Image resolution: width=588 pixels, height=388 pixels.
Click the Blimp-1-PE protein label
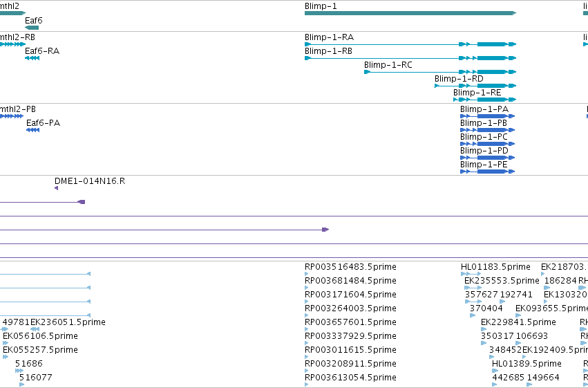point(484,165)
